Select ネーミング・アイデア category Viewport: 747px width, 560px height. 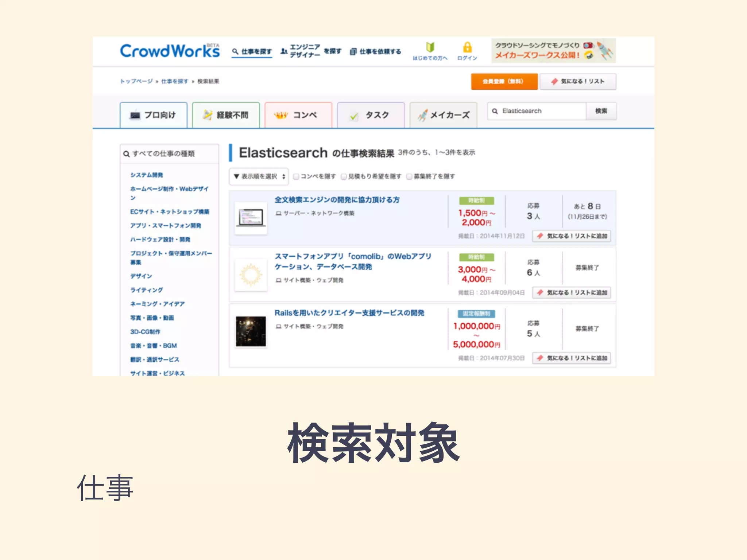coord(158,304)
